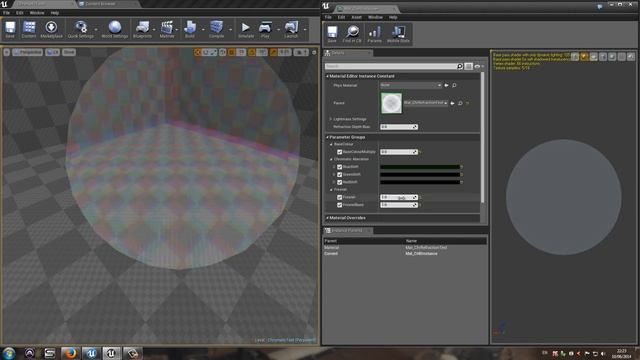Open the Parent material dropdown
Image resolution: width=640 pixels, height=360 pixels.
click(425, 103)
